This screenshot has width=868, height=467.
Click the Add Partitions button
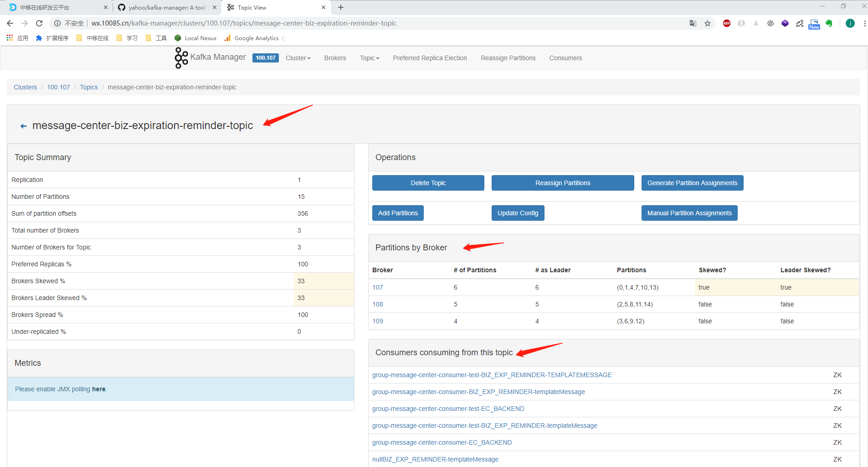coord(398,213)
